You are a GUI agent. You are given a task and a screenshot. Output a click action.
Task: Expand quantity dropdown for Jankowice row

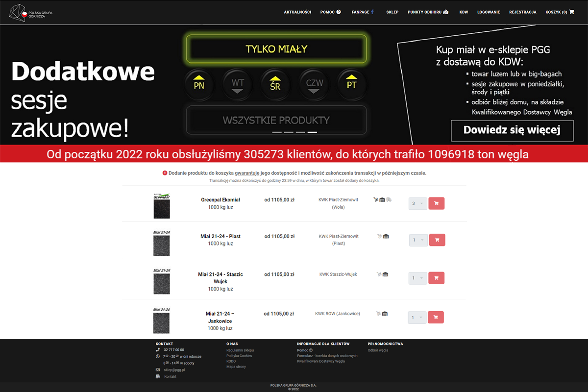pos(417,318)
